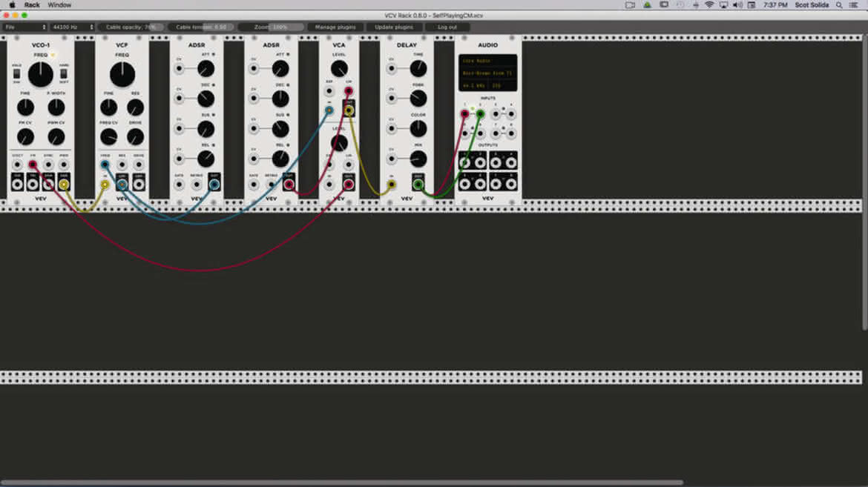Click the VCF RES knob

135,107
